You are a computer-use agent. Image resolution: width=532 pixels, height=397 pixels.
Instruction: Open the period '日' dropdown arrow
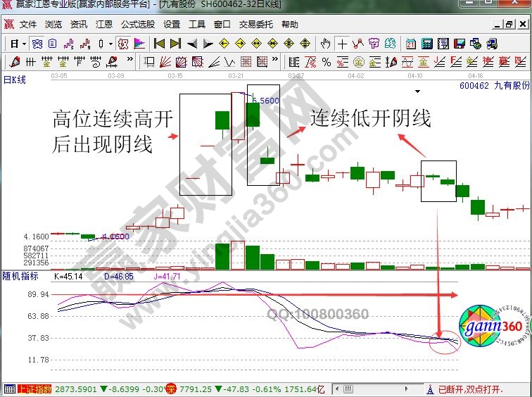click(24, 44)
